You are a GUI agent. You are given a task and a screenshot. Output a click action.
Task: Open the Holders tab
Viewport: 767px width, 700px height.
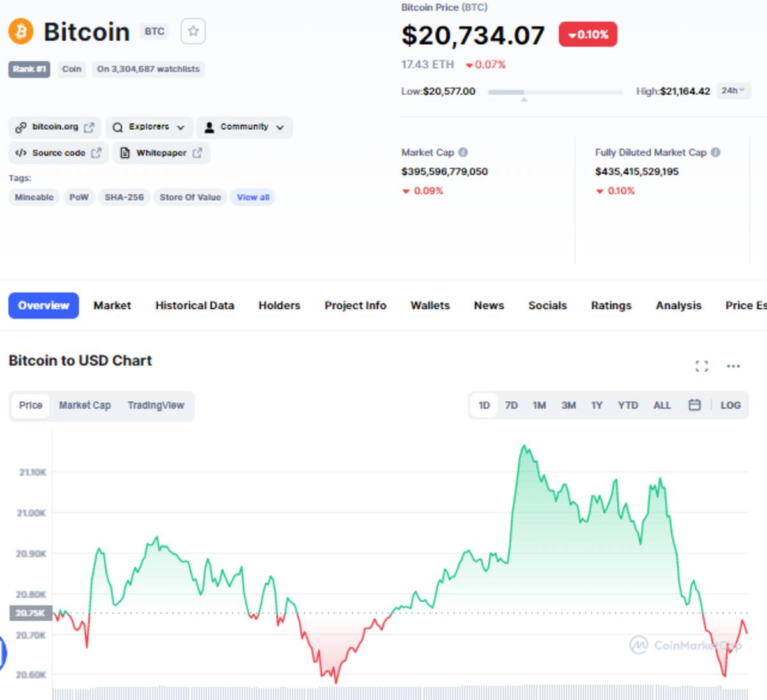279,306
